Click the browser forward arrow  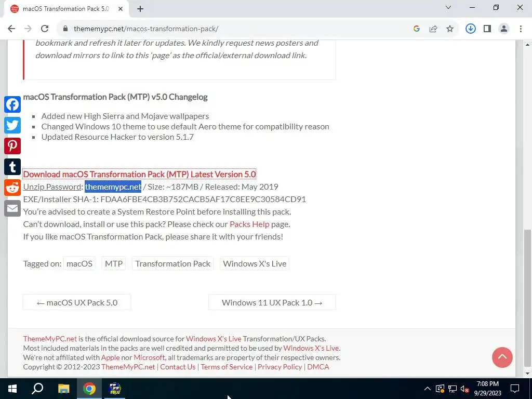pos(28,29)
